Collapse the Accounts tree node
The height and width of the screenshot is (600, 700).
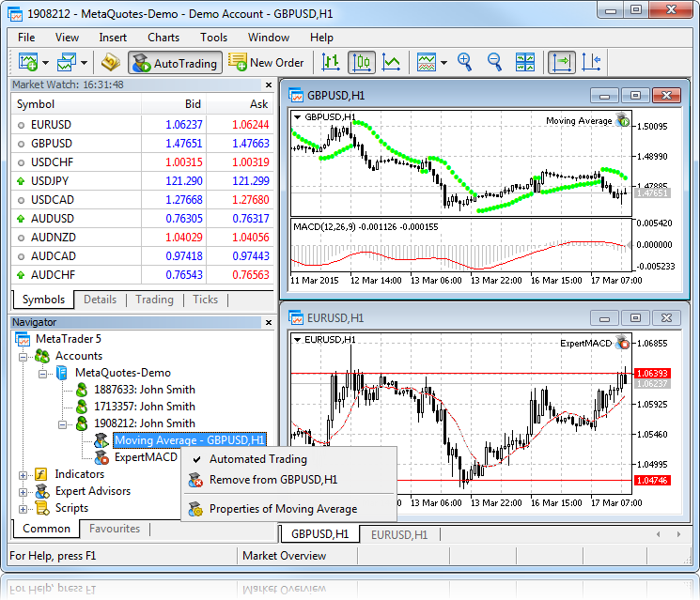23,356
